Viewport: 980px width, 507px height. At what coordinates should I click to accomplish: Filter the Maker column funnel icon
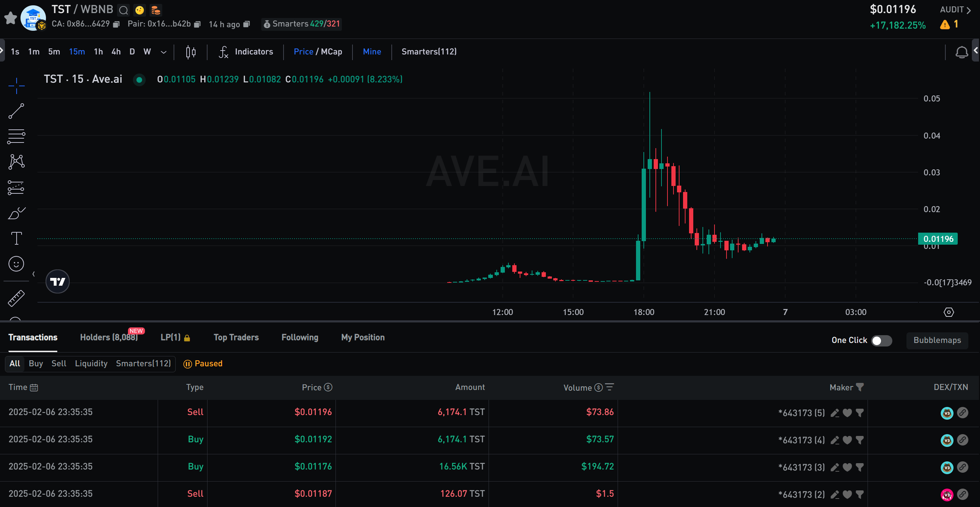click(x=860, y=387)
